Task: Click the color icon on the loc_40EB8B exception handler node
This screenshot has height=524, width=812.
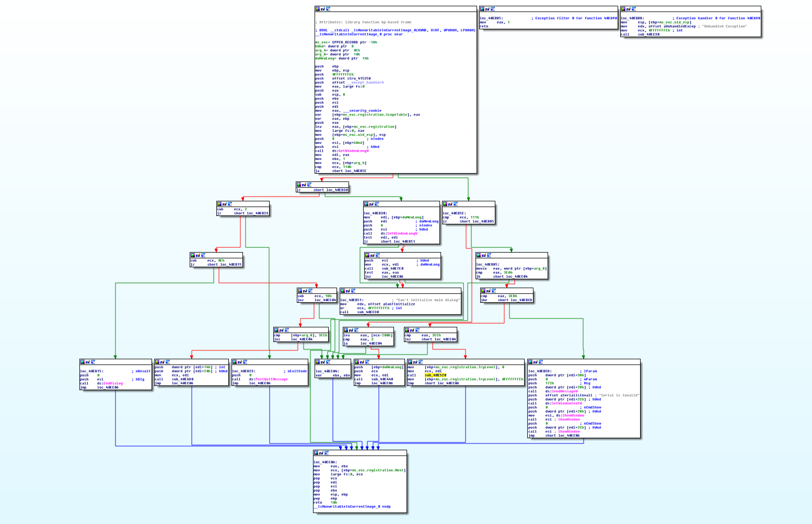Action: click(x=623, y=9)
